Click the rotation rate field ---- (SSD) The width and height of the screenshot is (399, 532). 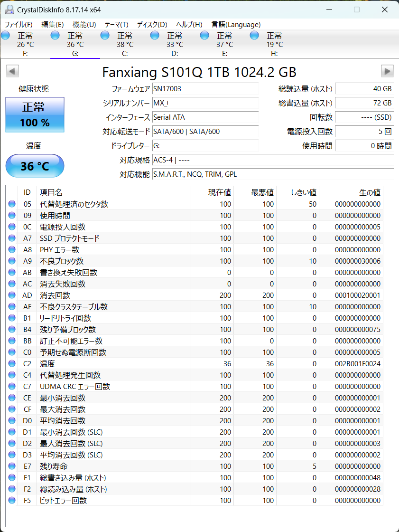pos(364,117)
